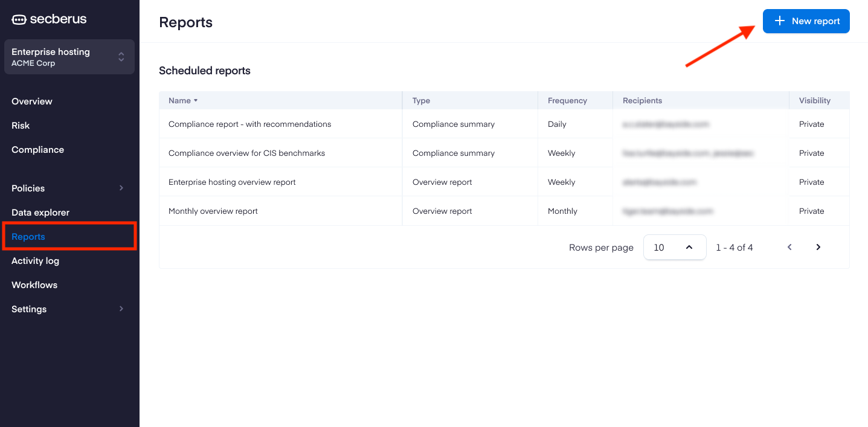The image size is (868, 427).
Task: Click the Weekly cell in the CIS benchmarks row
Action: (561, 153)
